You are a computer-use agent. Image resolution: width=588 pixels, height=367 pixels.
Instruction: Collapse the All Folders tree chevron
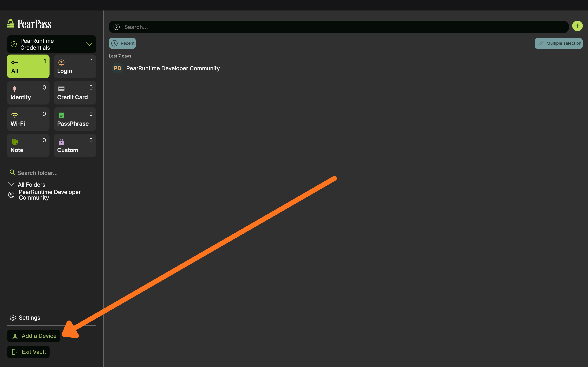[11, 184]
